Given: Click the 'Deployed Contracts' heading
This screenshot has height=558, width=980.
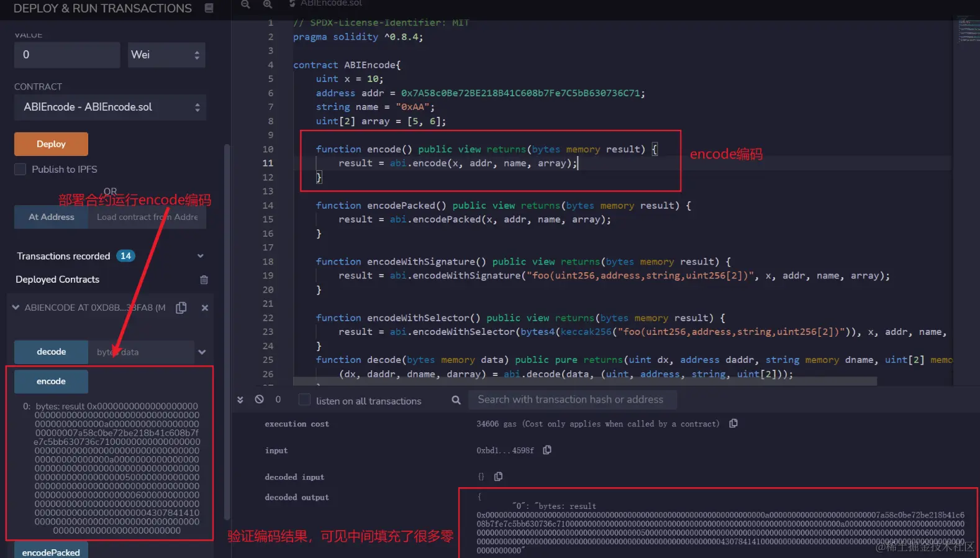Looking at the screenshot, I should [58, 280].
